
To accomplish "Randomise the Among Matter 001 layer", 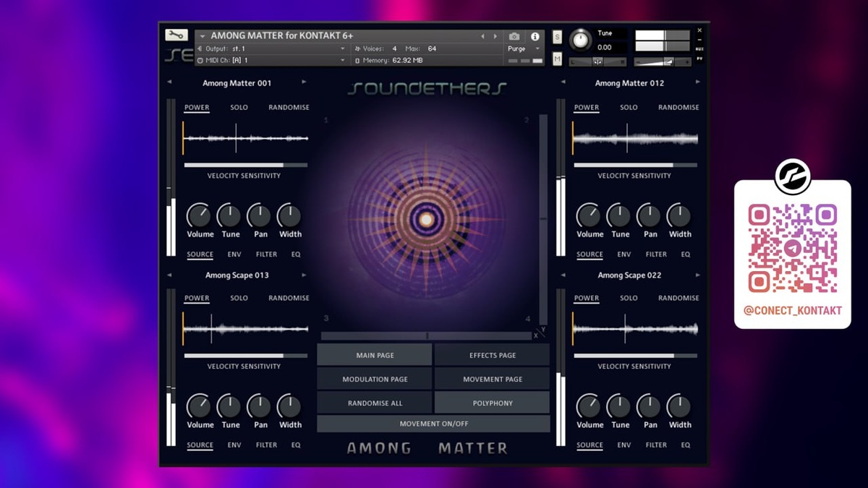I will [x=289, y=107].
